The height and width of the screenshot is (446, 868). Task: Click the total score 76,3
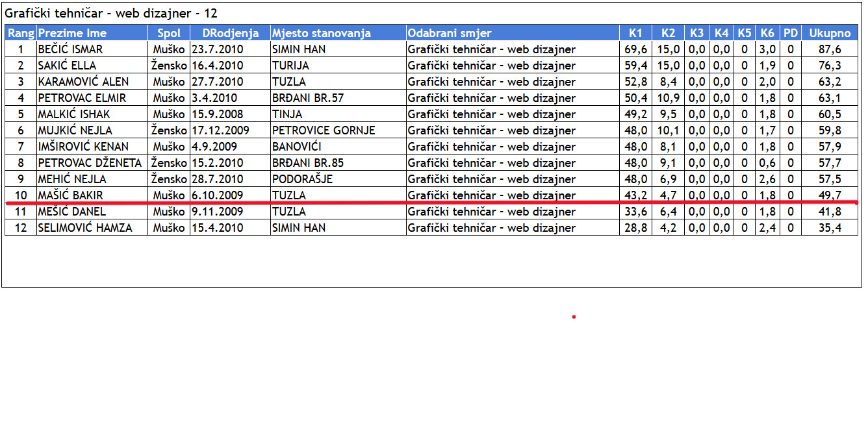[x=830, y=66]
